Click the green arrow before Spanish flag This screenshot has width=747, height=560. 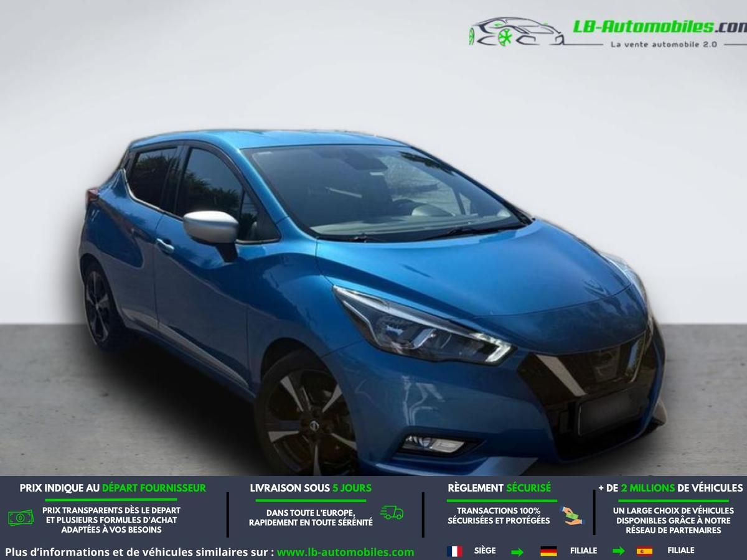pos(618,551)
